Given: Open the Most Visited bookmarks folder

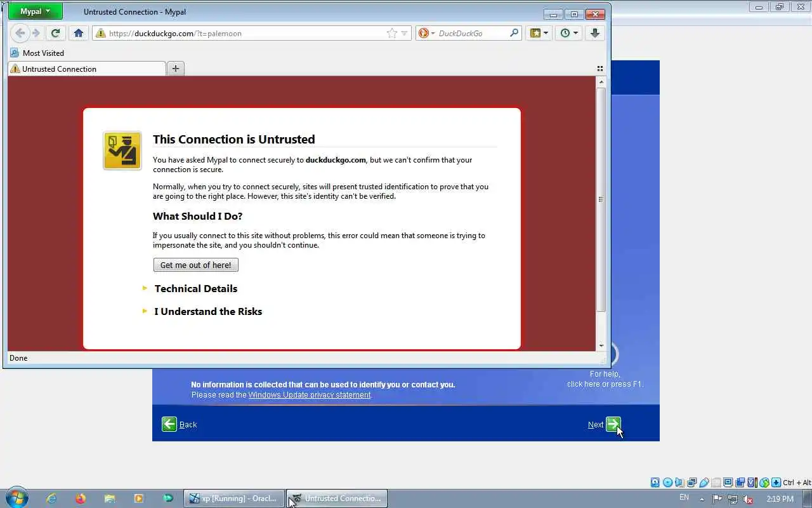Looking at the screenshot, I should [37, 53].
